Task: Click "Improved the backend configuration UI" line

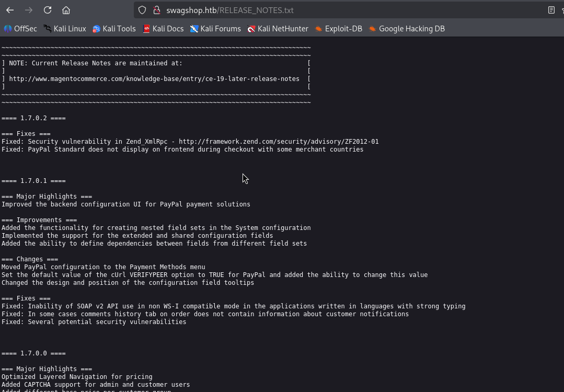Action: click(126, 204)
